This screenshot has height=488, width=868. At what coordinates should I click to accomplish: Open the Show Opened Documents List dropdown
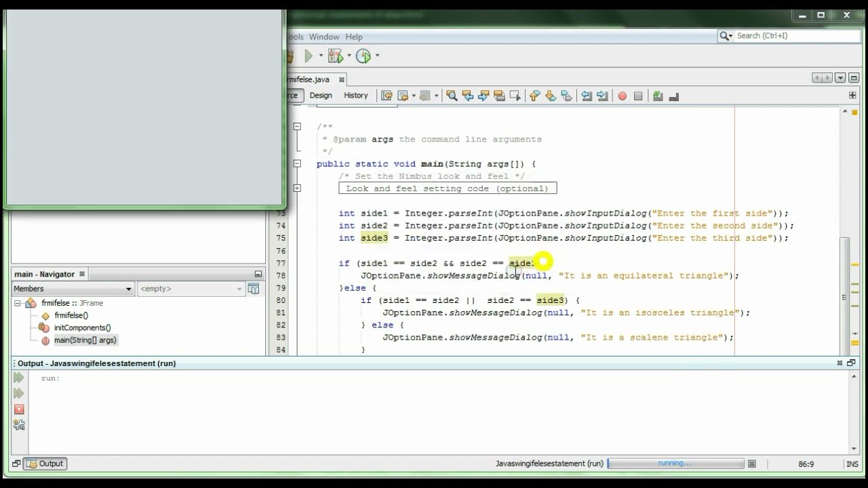(840, 78)
